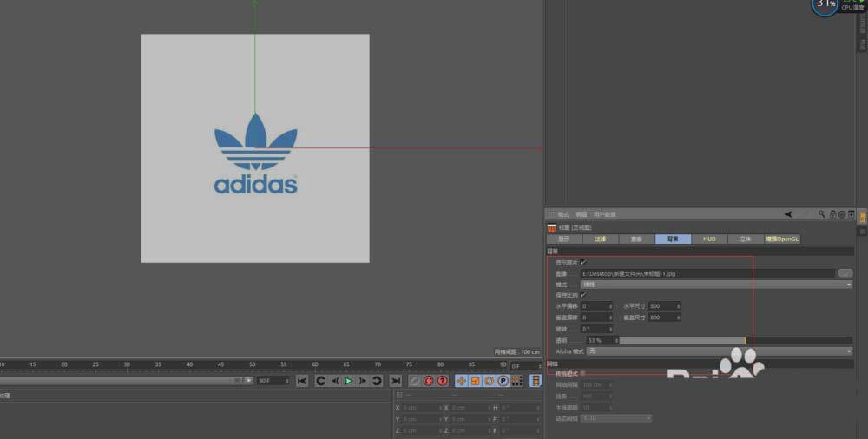Click the lock icon in attribute manager
Viewport: 868px width, 439px height.
click(x=832, y=214)
